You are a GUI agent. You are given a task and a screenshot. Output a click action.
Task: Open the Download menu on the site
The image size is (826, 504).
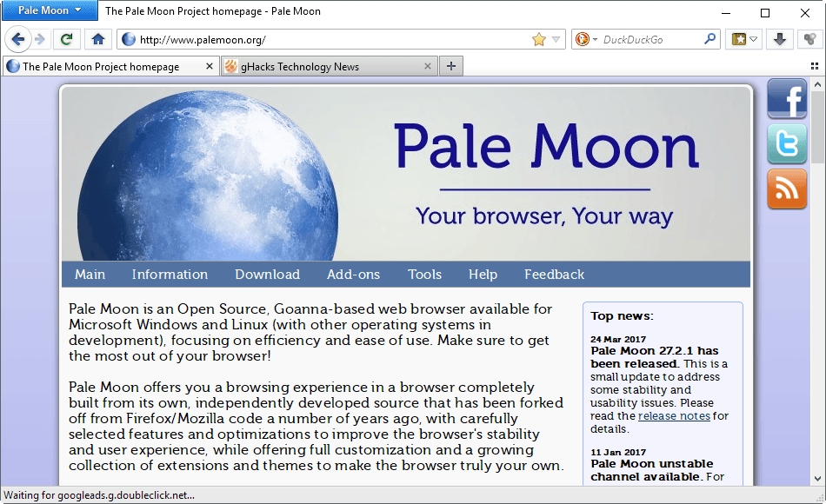(x=267, y=275)
